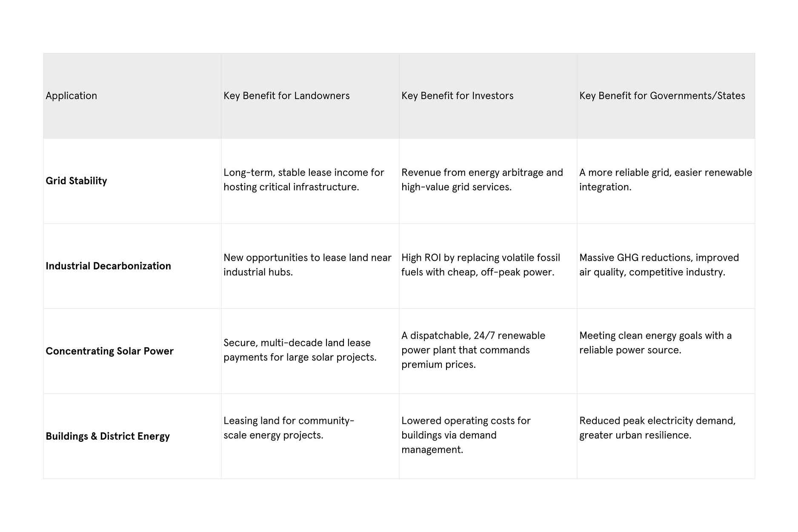798x532 pixels.
Task: Click the Lowered operating costs cell
Action: (x=466, y=435)
